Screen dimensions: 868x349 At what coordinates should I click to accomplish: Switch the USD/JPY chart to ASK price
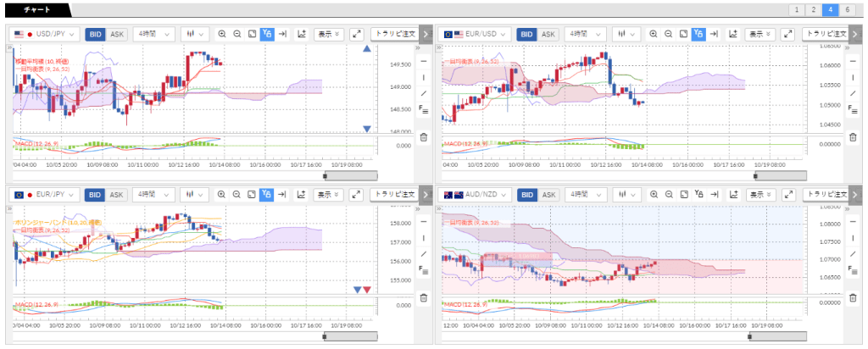(x=116, y=34)
